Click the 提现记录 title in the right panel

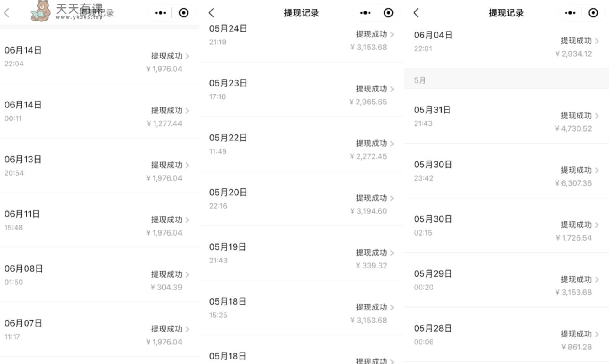(506, 13)
